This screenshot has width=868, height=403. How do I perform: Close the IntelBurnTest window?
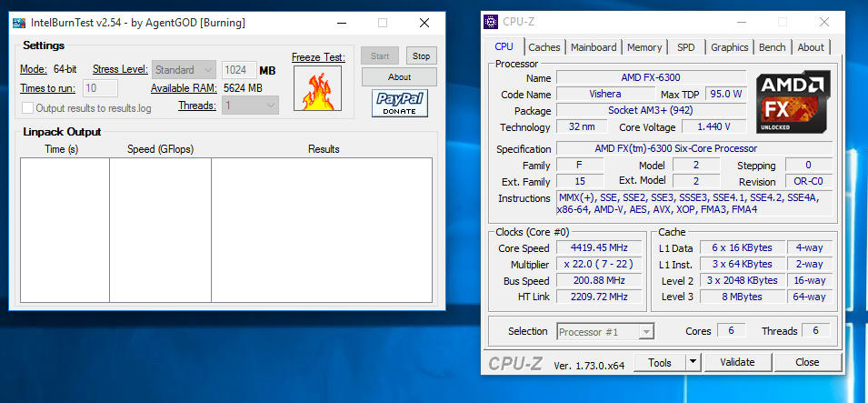(x=424, y=23)
